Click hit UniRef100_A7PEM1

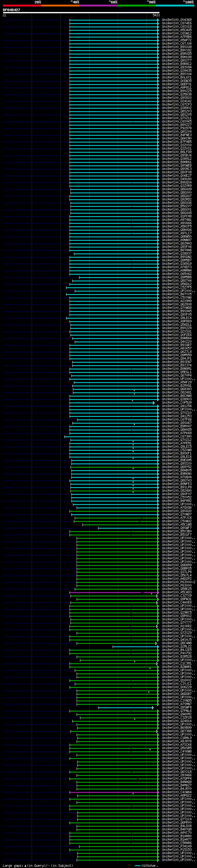point(176,443)
